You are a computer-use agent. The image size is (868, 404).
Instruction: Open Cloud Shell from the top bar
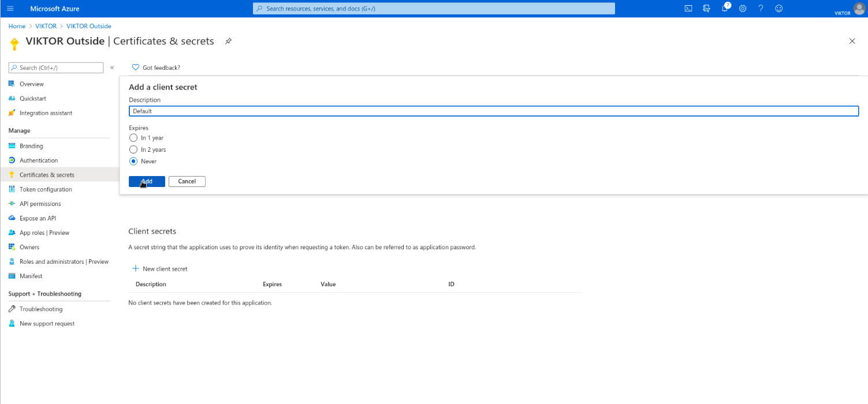688,9
